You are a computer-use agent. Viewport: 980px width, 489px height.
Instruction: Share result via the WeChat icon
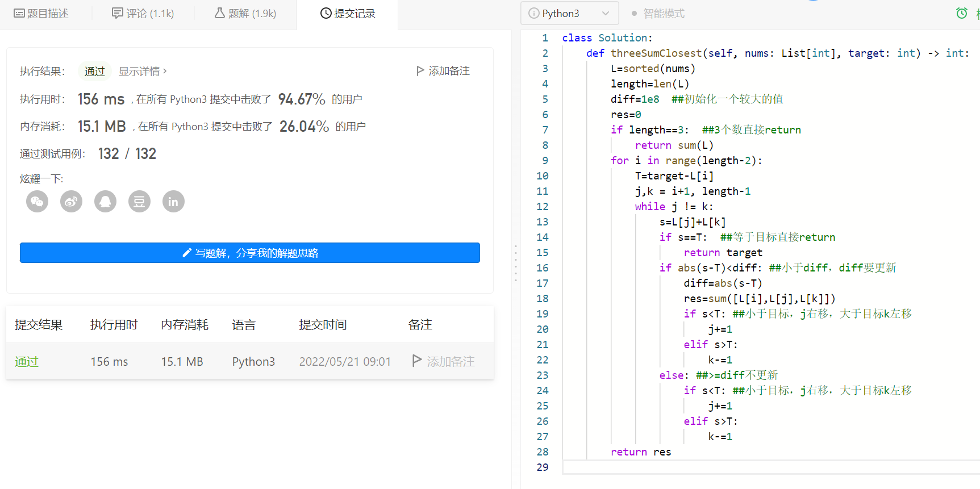tap(37, 202)
